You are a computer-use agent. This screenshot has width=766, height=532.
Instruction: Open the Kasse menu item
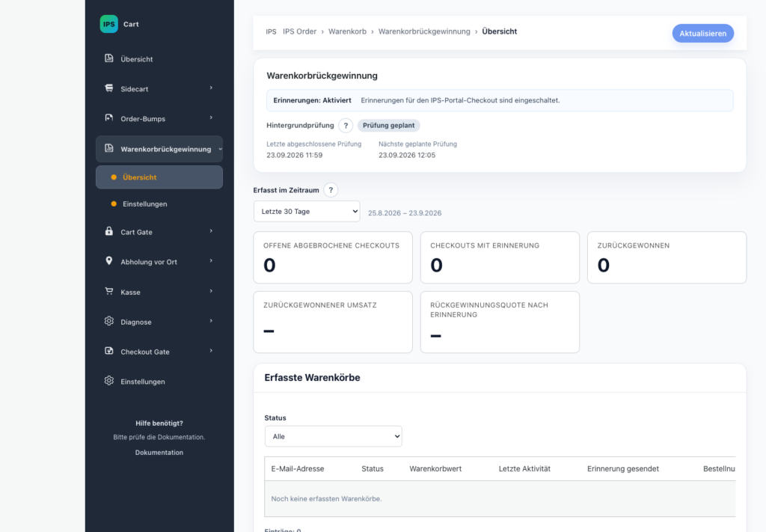pos(159,292)
